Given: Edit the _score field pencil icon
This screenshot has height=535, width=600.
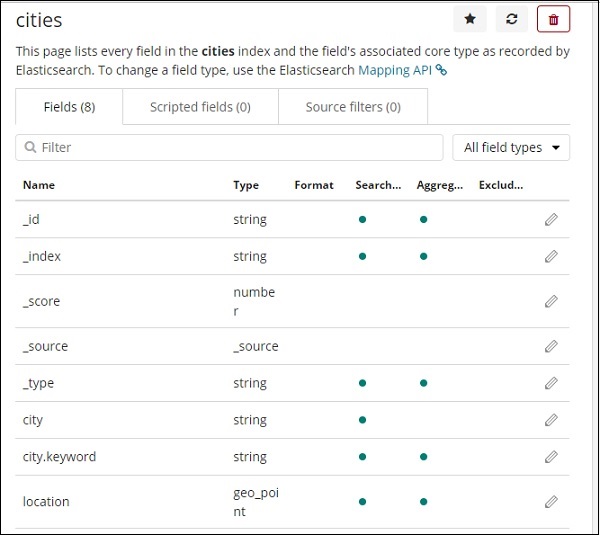Looking at the screenshot, I should (x=551, y=301).
